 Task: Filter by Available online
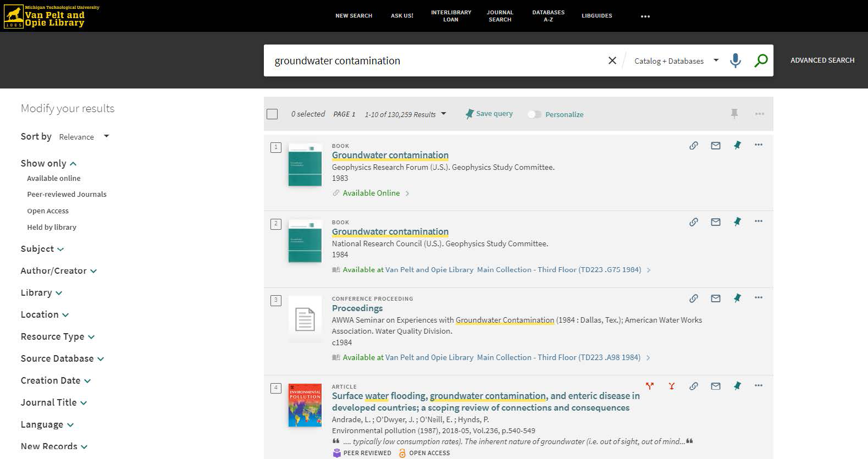54,178
